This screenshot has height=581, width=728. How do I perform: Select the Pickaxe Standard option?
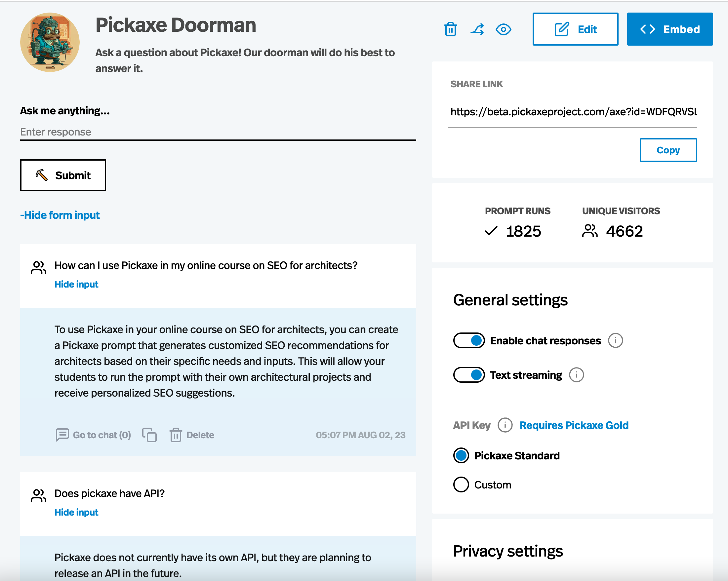pos(461,456)
